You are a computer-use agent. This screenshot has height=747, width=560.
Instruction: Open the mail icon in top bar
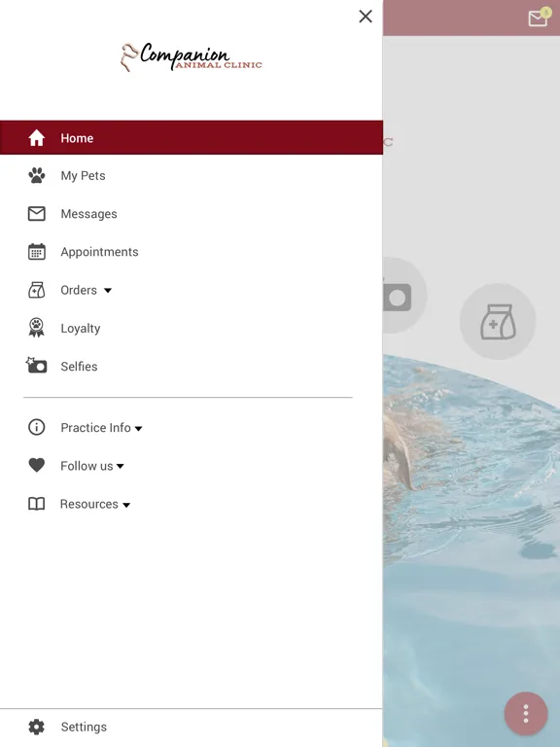539,18
